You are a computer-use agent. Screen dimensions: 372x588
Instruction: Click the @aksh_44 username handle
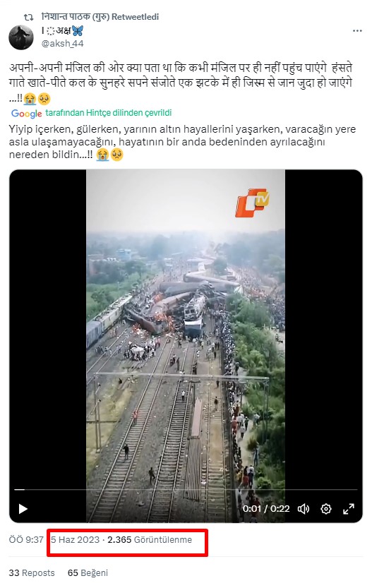(x=62, y=44)
